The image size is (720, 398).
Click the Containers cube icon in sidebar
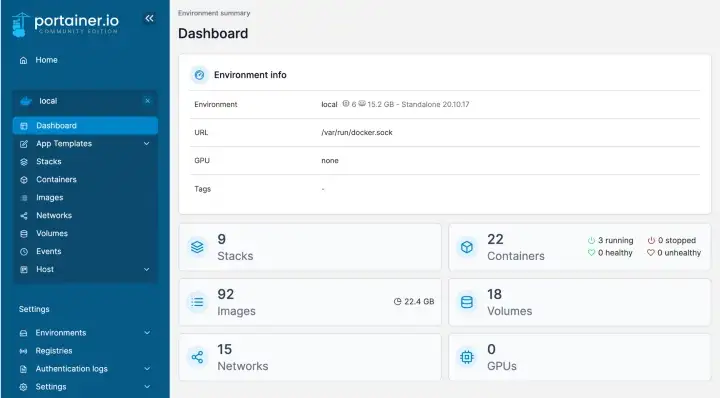pyautogui.click(x=24, y=180)
